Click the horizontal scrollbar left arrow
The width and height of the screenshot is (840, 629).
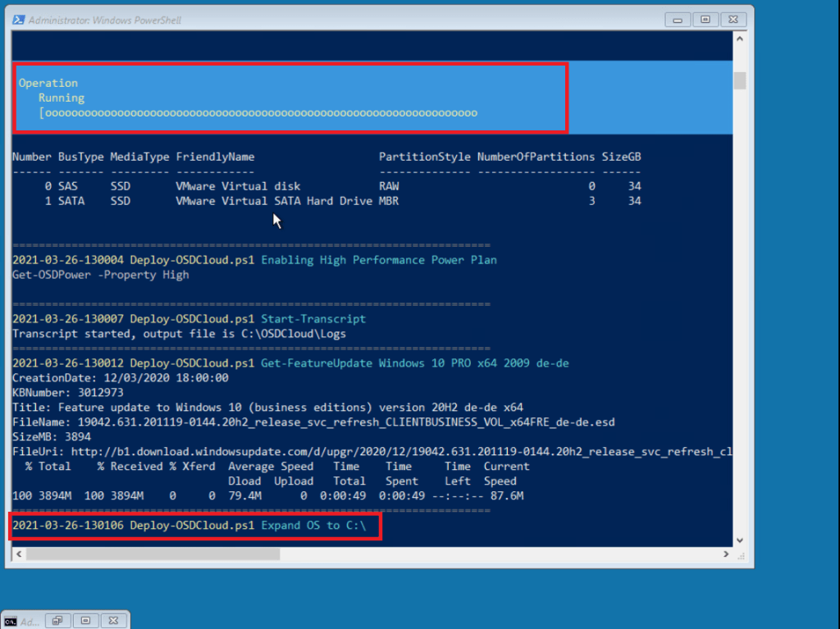16,554
